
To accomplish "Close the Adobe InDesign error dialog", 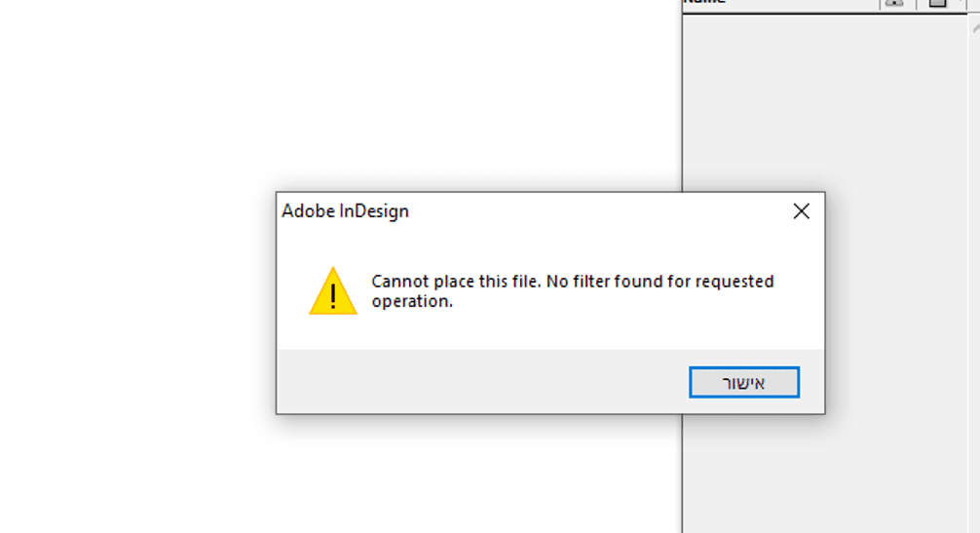I will (x=802, y=211).
